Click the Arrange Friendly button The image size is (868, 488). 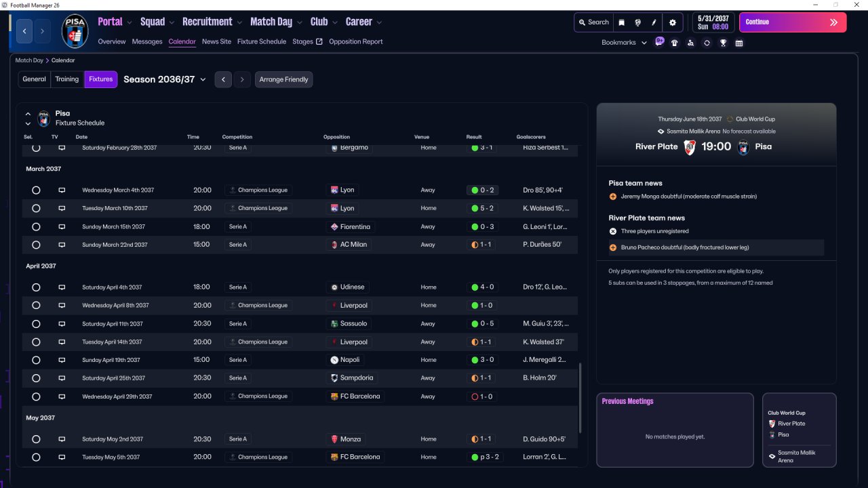[283, 79]
